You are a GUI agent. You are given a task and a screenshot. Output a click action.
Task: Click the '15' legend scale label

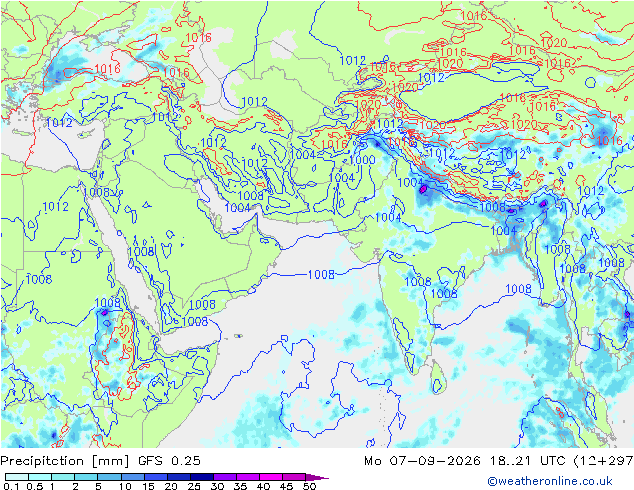point(148,486)
